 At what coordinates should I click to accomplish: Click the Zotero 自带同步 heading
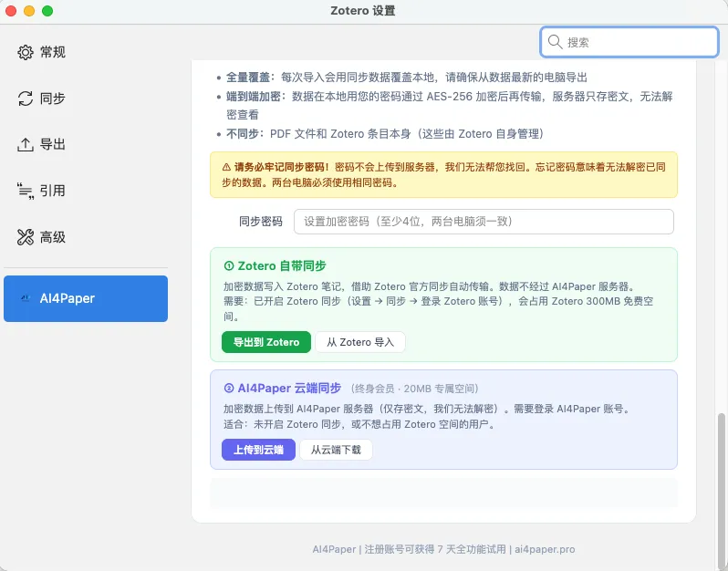click(x=282, y=266)
